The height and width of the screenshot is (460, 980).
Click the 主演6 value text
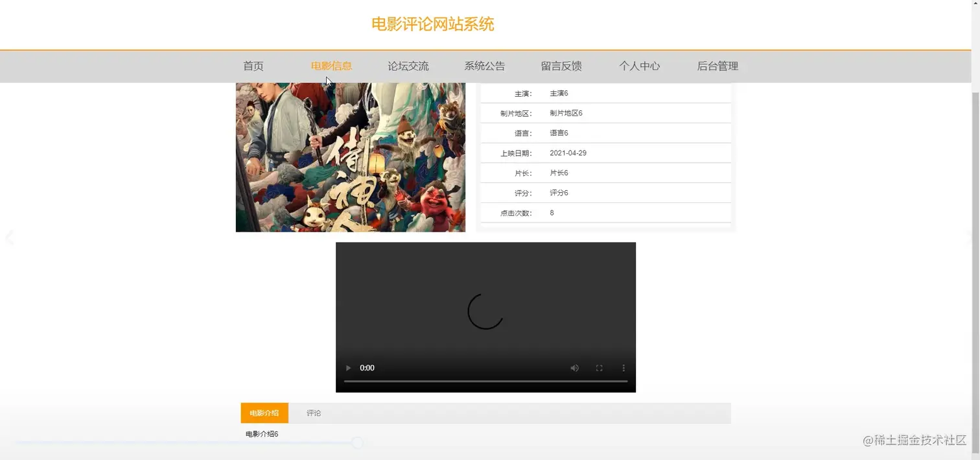tap(559, 93)
